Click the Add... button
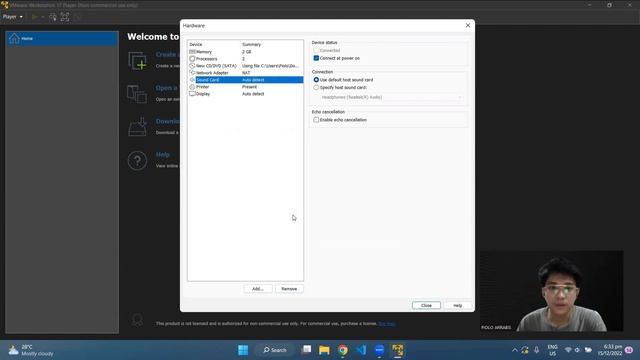Screen dimensions: 640x360 tap(258, 289)
